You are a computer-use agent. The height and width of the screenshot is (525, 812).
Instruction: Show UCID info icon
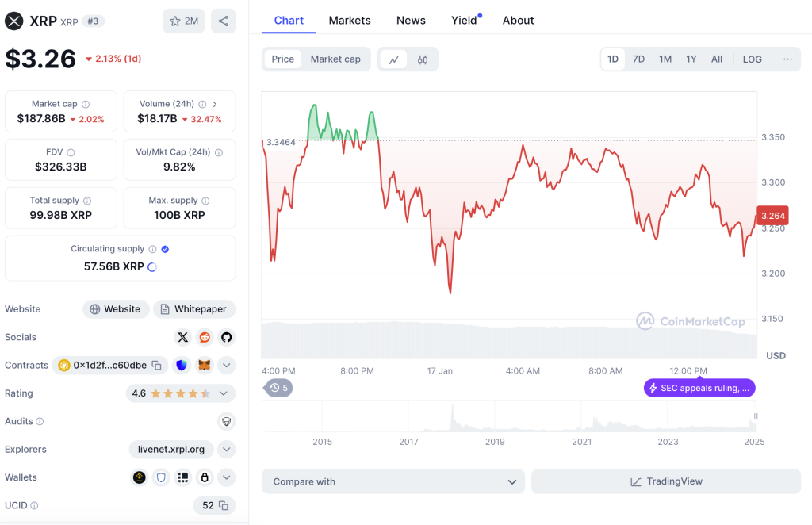pos(34,505)
